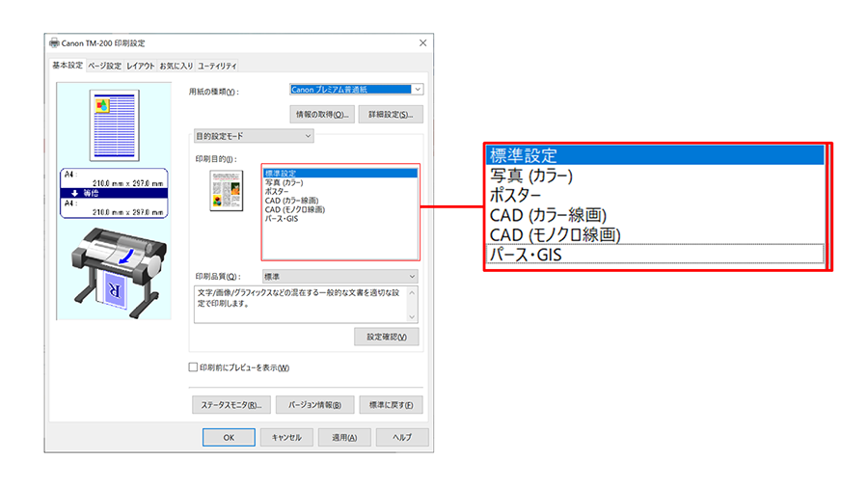Click the 印刷目的 document sample icon
This screenshot has width=868, height=488.
click(226, 190)
